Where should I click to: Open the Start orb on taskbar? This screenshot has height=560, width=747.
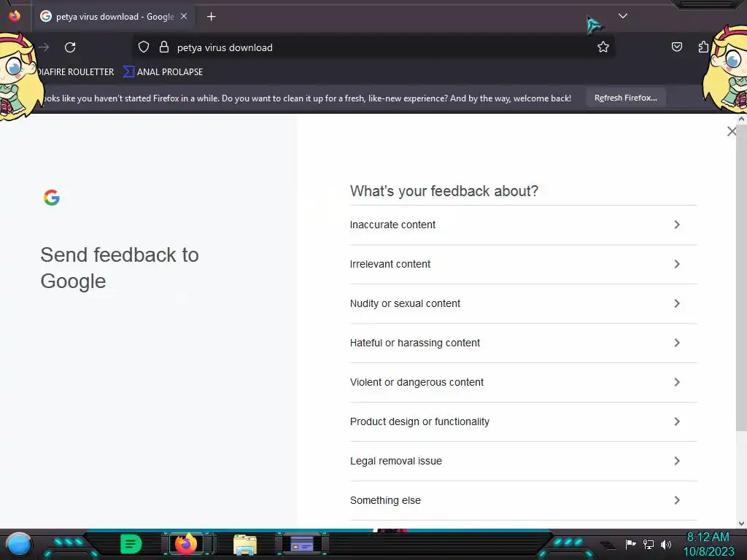[18, 544]
